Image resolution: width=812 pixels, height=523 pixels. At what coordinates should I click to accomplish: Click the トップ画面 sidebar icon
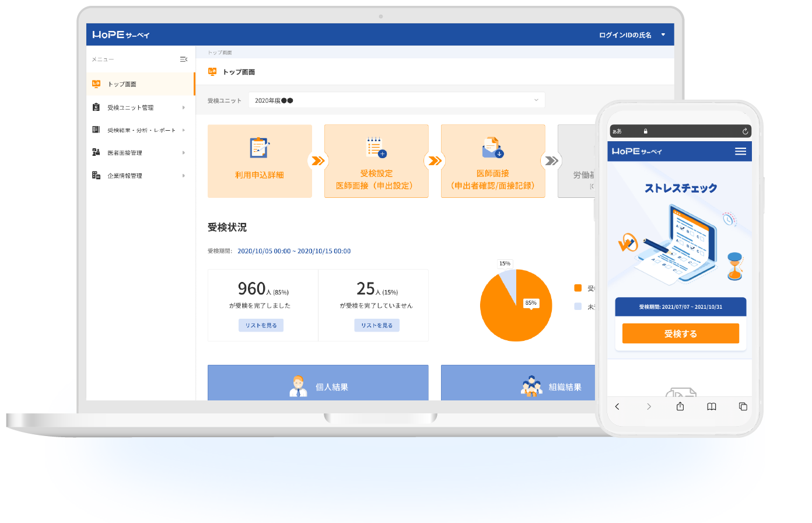[96, 84]
